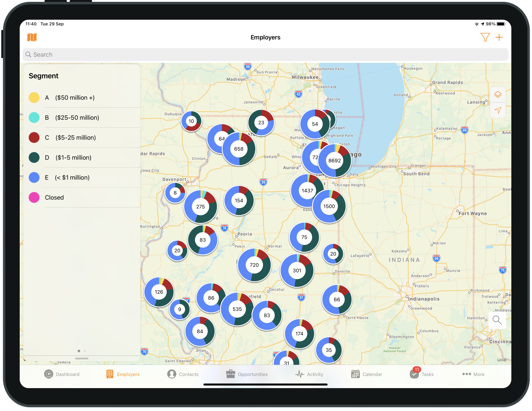Open the 23 cluster near Janesville
532x411 pixels.
click(x=261, y=123)
